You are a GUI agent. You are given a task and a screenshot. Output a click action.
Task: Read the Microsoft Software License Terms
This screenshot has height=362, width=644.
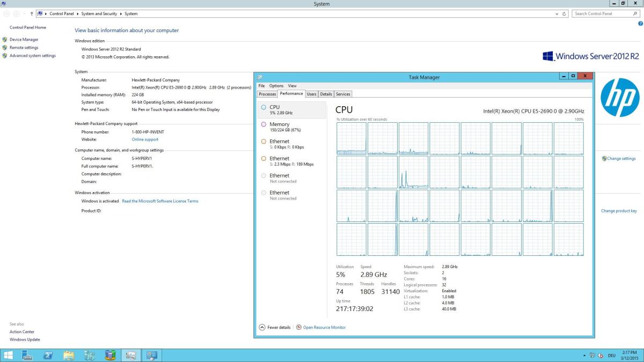pyautogui.click(x=160, y=201)
